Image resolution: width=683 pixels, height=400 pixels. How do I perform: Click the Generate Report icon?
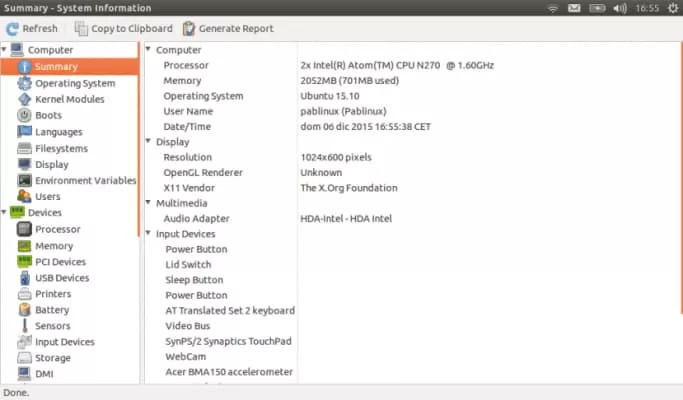189,28
